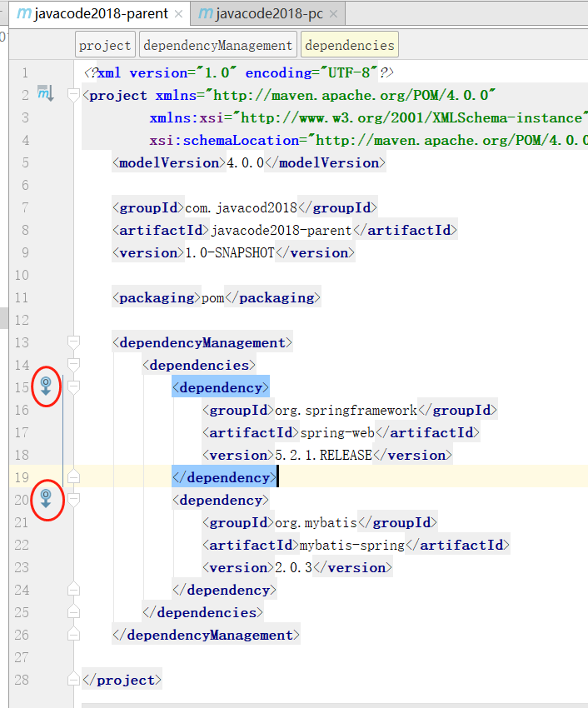The height and width of the screenshot is (708, 588).
Task: Click the overridden-dependency gutter icon on line 20
Action: (x=47, y=499)
